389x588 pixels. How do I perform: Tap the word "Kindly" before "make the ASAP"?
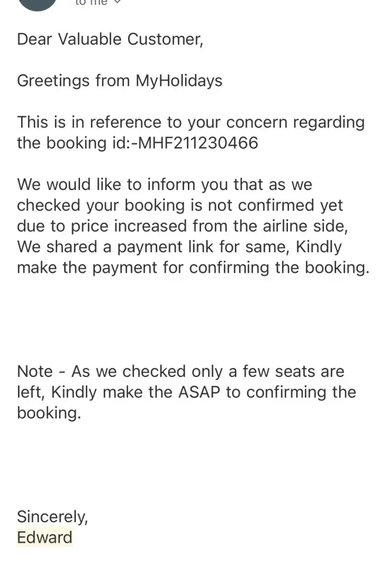click(x=71, y=392)
